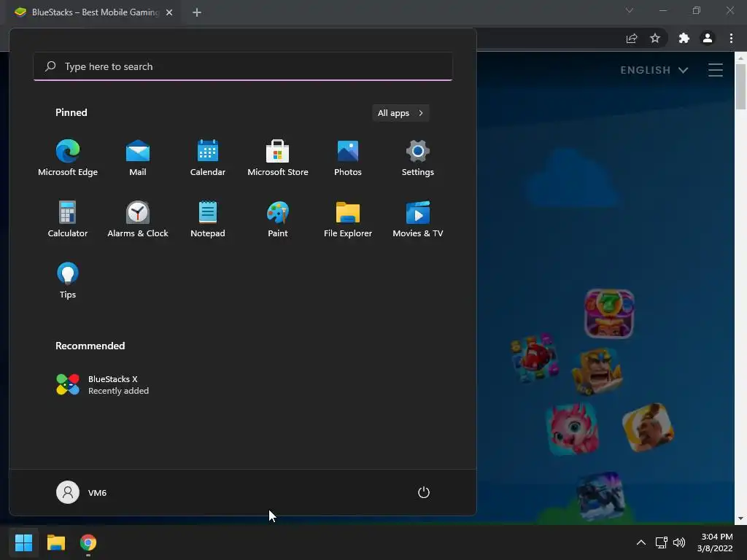Image resolution: width=747 pixels, height=560 pixels.
Task: Open the Paint app
Action: click(278, 219)
